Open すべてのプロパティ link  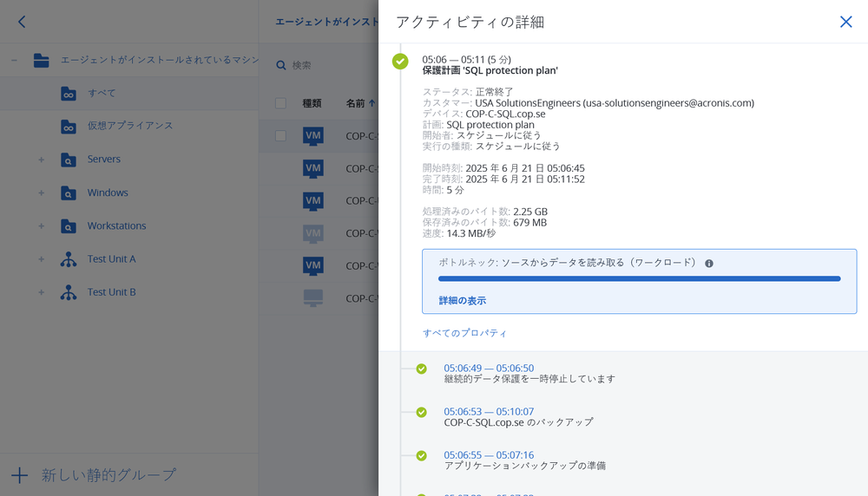[464, 333]
